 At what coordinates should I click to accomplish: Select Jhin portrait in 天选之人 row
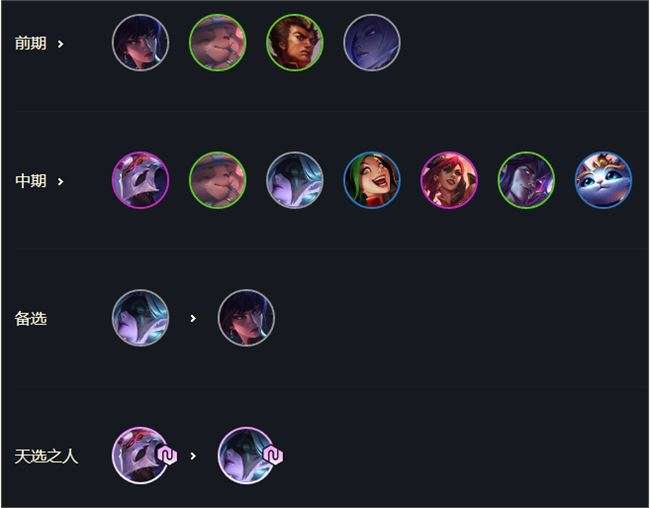141,456
